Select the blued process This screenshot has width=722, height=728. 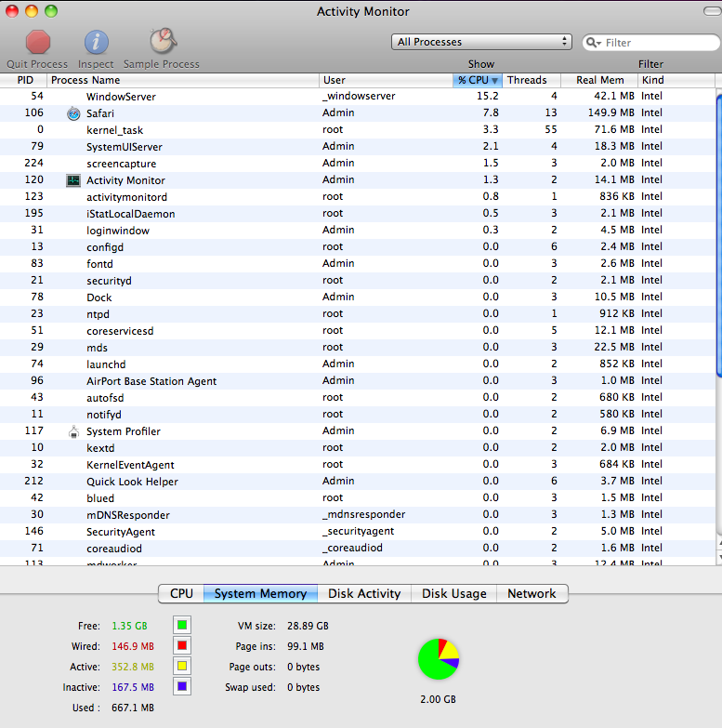358,497
